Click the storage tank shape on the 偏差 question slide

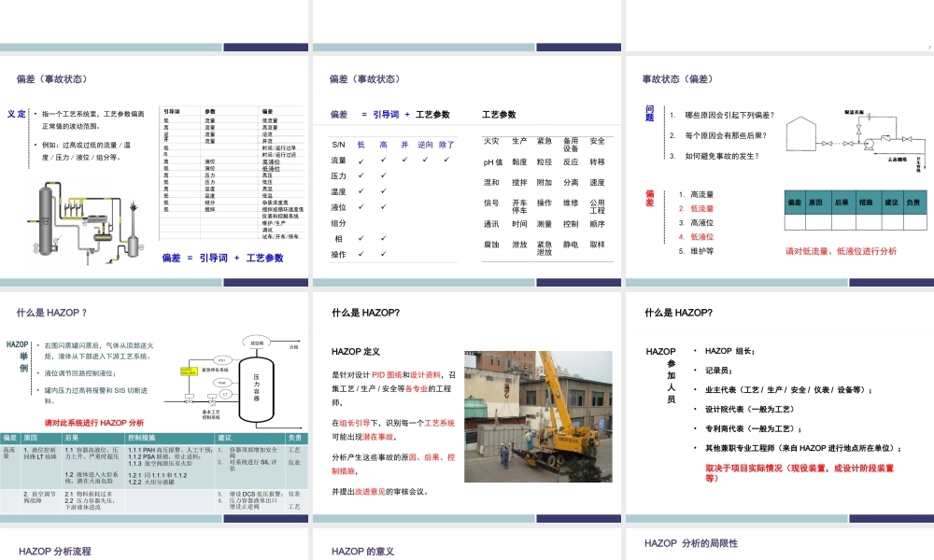coord(801,135)
